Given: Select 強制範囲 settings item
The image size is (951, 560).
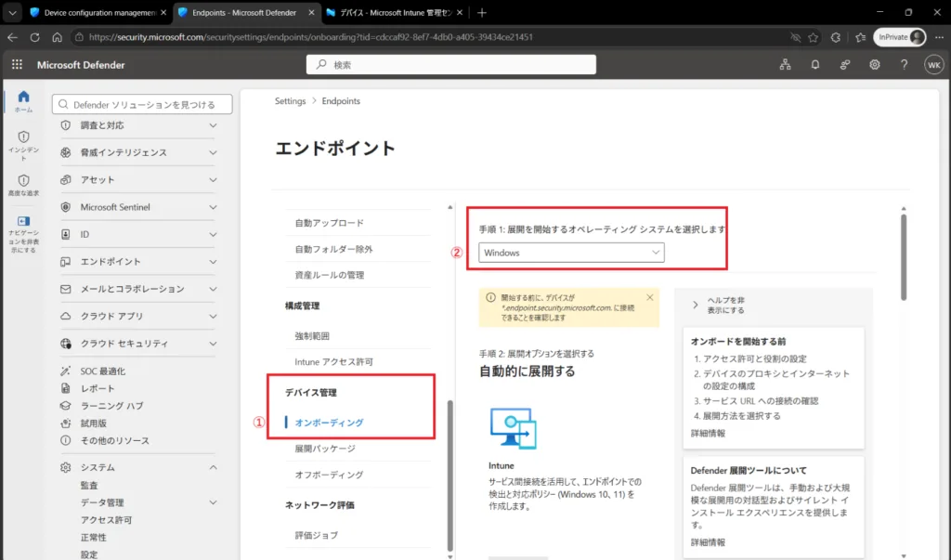Looking at the screenshot, I should (x=312, y=335).
